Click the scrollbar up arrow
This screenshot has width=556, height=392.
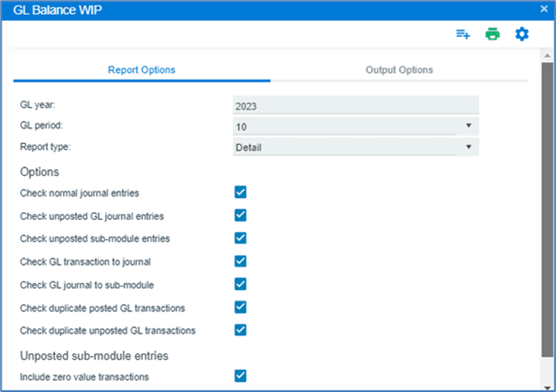coord(547,55)
